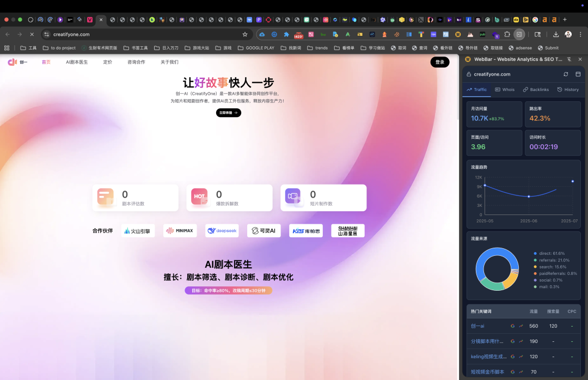The width and height of the screenshot is (588, 380).
Task: Open the AI剧本医生 nav item
Action: [x=77, y=62]
